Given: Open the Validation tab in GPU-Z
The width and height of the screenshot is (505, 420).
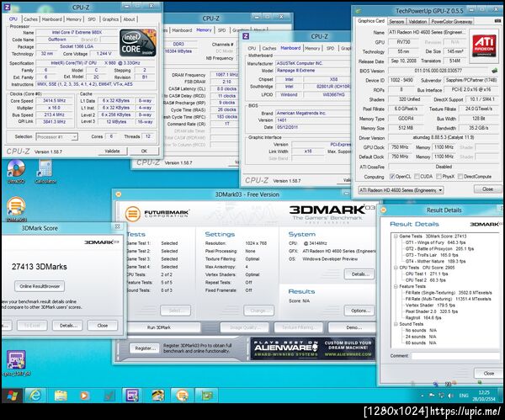Looking at the screenshot, I should click(x=417, y=21).
